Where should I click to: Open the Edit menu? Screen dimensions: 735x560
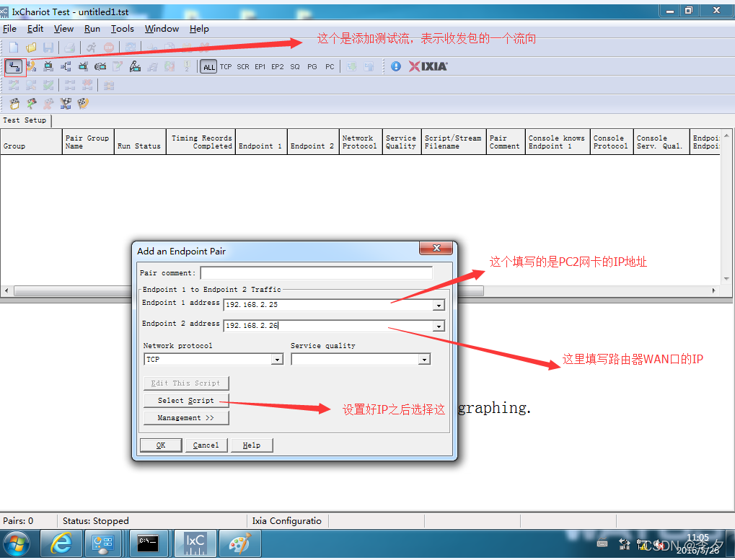point(35,29)
